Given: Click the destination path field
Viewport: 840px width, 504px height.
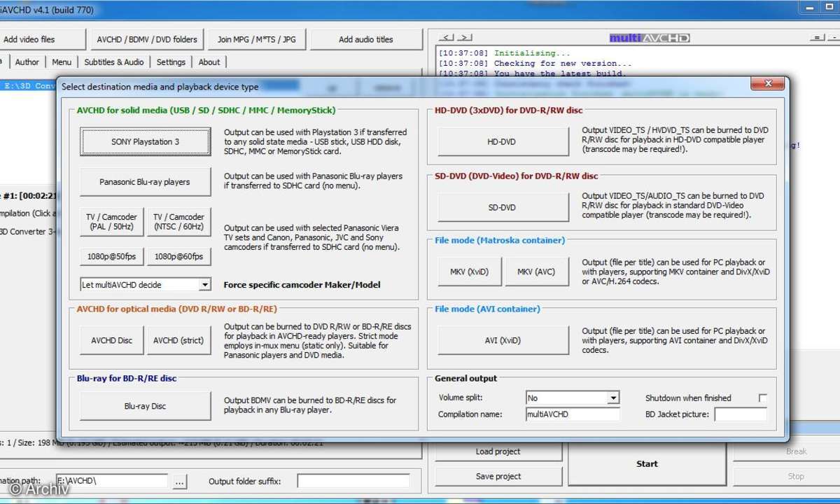Looking at the screenshot, I should coord(112,482).
